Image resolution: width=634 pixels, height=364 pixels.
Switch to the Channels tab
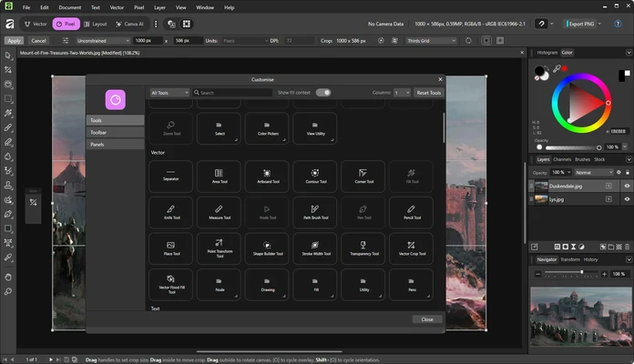(562, 159)
